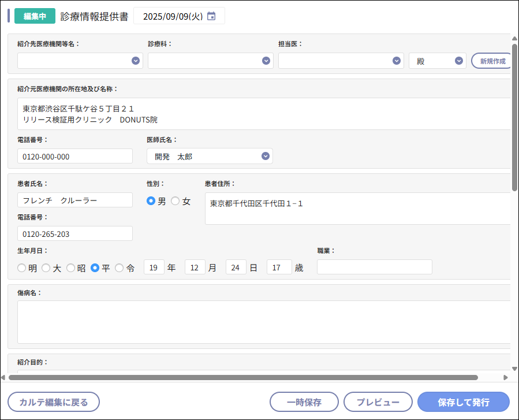This screenshot has width=519, height=420.
Task: Click the referring institution address text area
Action: [264, 114]
